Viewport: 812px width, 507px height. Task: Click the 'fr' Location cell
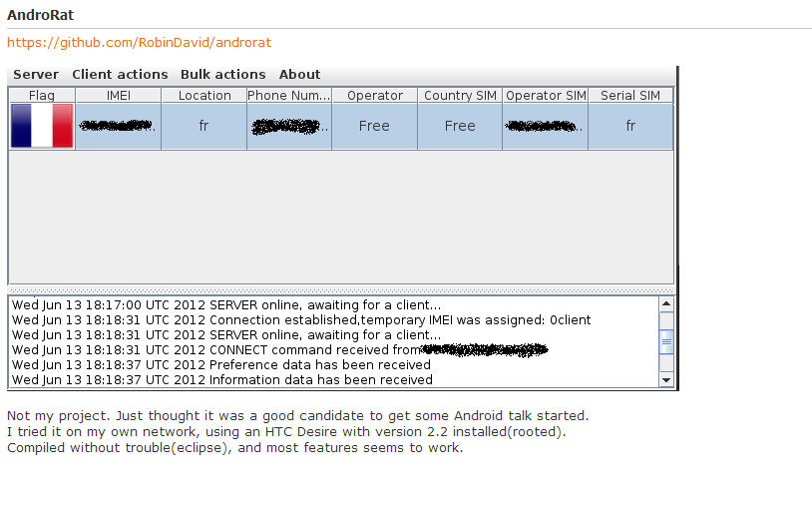(x=204, y=127)
